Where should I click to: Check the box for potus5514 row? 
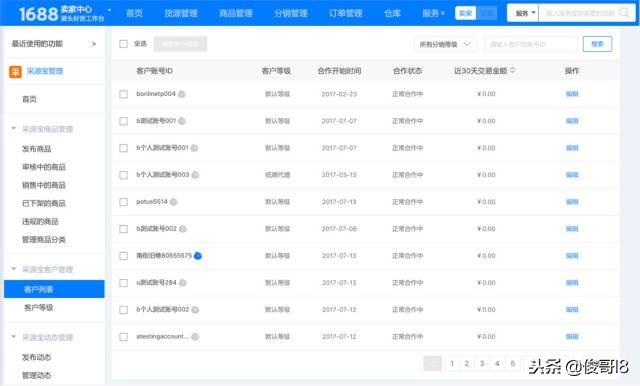pos(123,202)
